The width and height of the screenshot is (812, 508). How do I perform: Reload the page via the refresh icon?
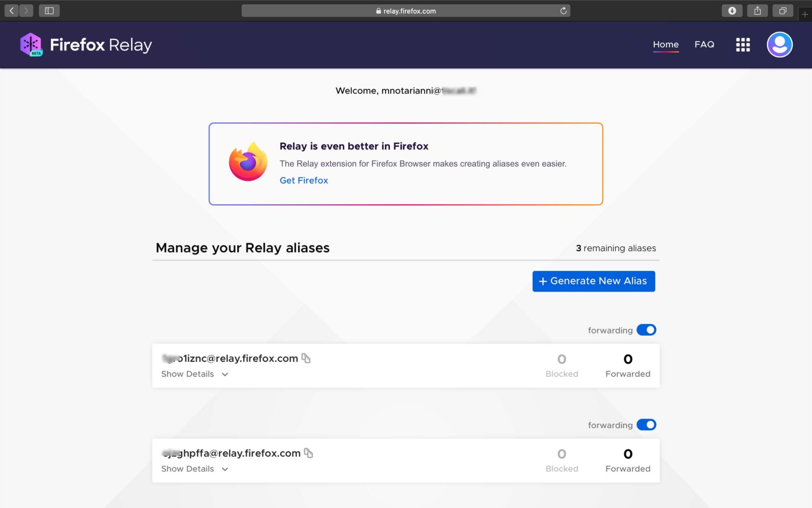click(x=562, y=10)
